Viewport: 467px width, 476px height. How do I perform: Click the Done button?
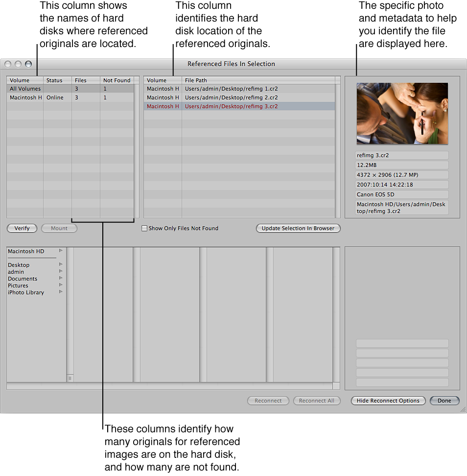click(x=444, y=400)
